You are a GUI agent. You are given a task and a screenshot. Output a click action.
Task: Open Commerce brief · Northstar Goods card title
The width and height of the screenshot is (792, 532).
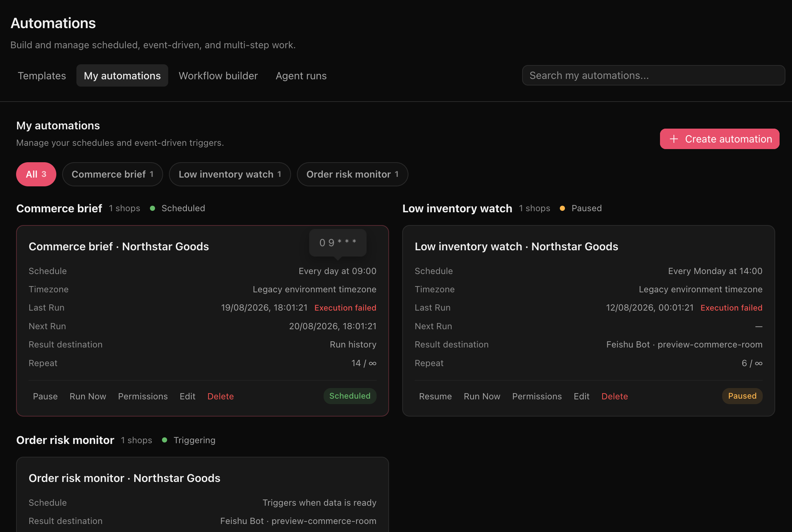119,247
